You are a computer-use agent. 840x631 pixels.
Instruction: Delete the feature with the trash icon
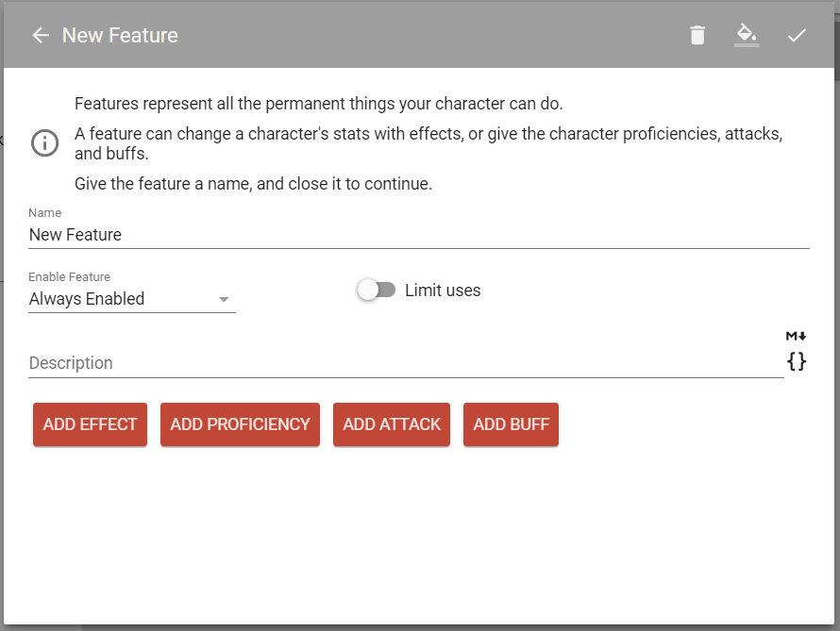click(697, 36)
